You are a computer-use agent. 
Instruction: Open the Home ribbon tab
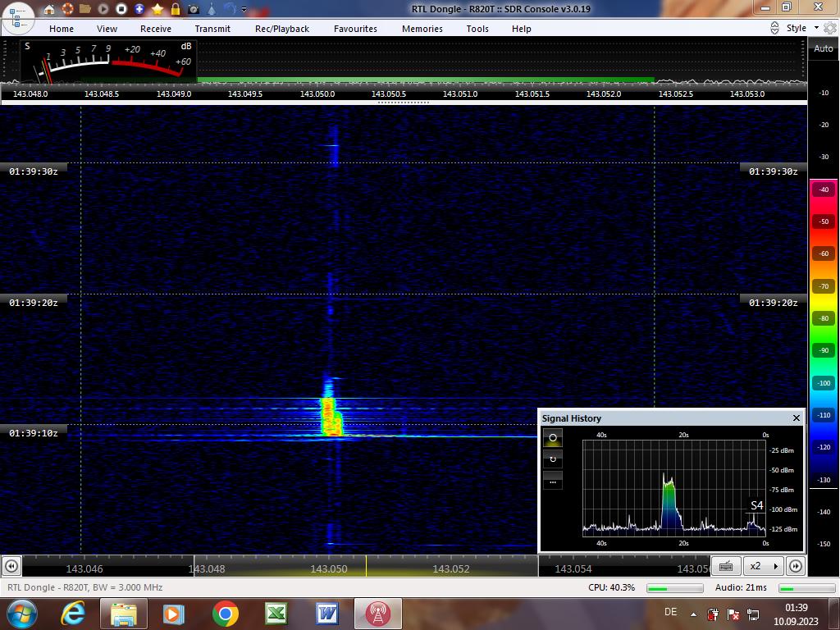coord(62,29)
